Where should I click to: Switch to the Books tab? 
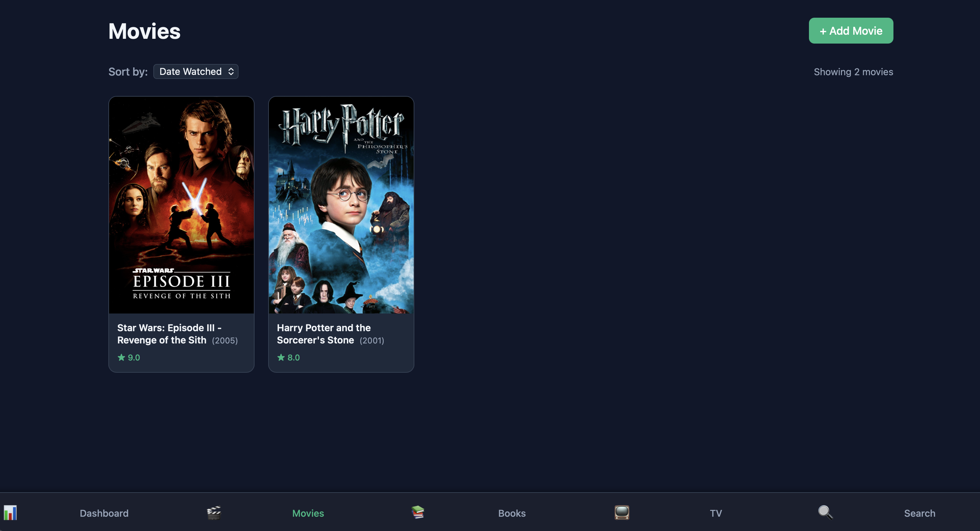pos(512,513)
